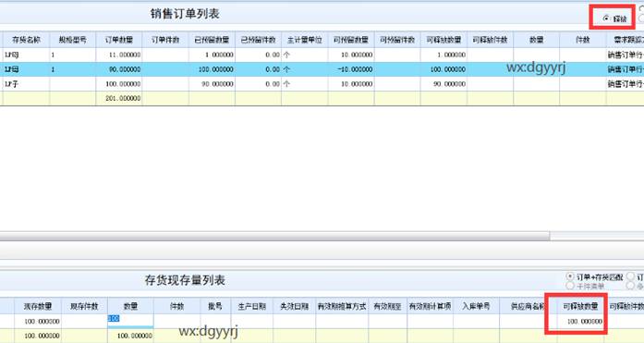644x343 pixels.
Task: Click 件数 header in sales order list
Action: coord(583,40)
